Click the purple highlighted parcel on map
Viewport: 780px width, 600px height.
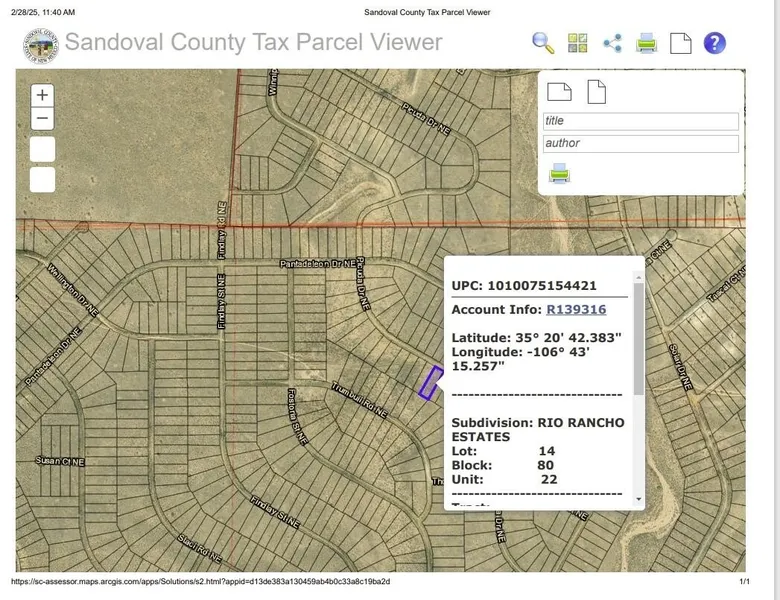click(x=431, y=383)
